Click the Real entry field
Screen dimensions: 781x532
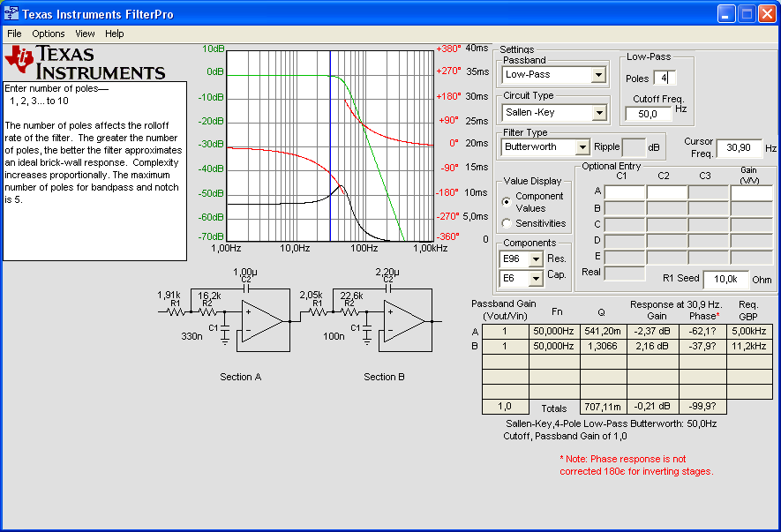(625, 273)
